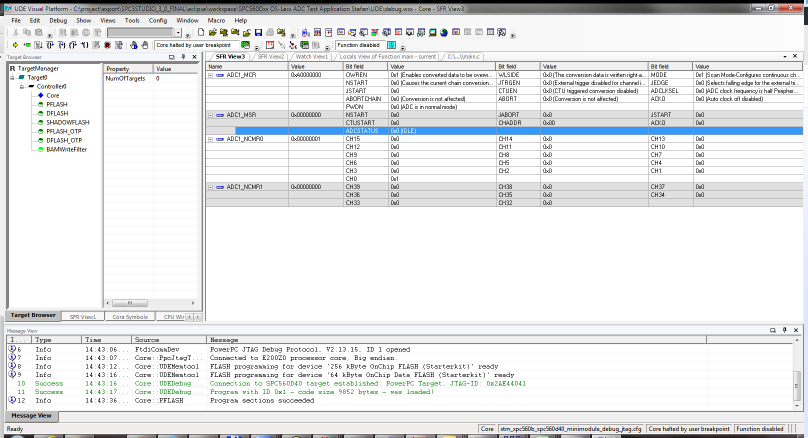Select PFLASH_OTP in the target tree
Image resolution: width=808 pixels, height=438 pixels.
click(64, 131)
